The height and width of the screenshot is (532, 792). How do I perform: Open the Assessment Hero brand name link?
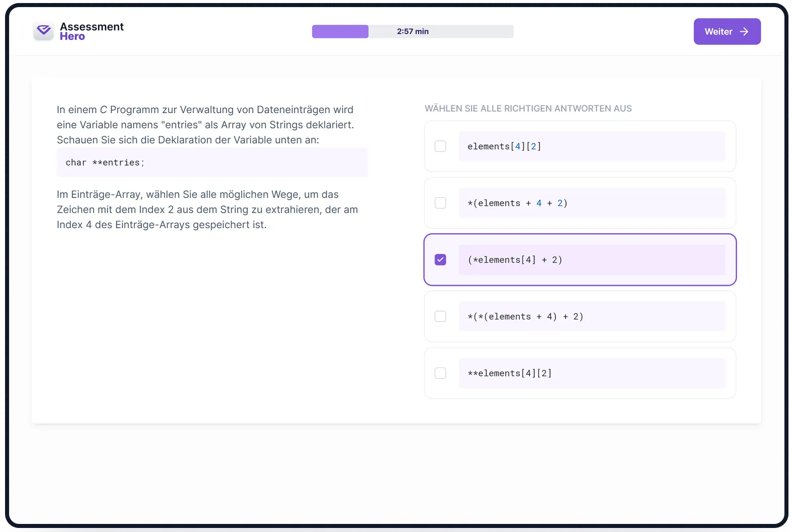tap(91, 31)
